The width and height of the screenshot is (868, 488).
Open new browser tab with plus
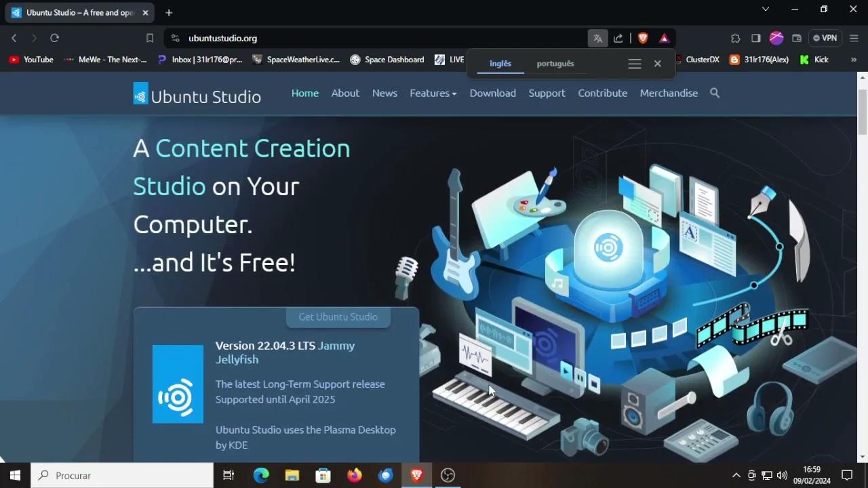coord(169,12)
